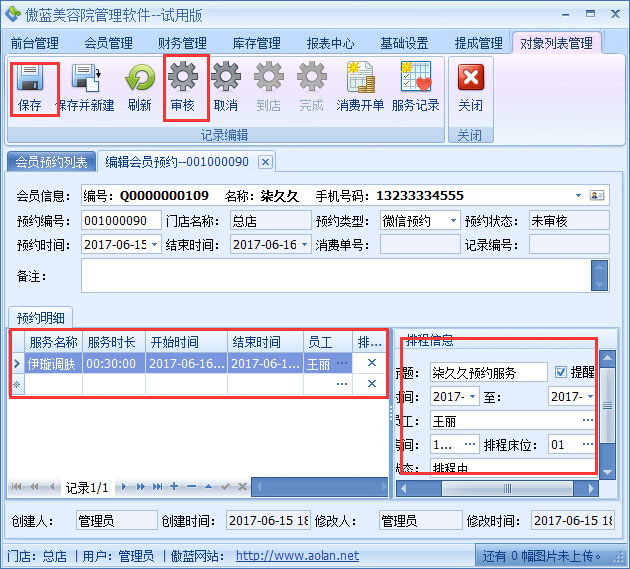This screenshot has height=569, width=630.
Task: Delete current detail row with minus
Action: pos(191,487)
